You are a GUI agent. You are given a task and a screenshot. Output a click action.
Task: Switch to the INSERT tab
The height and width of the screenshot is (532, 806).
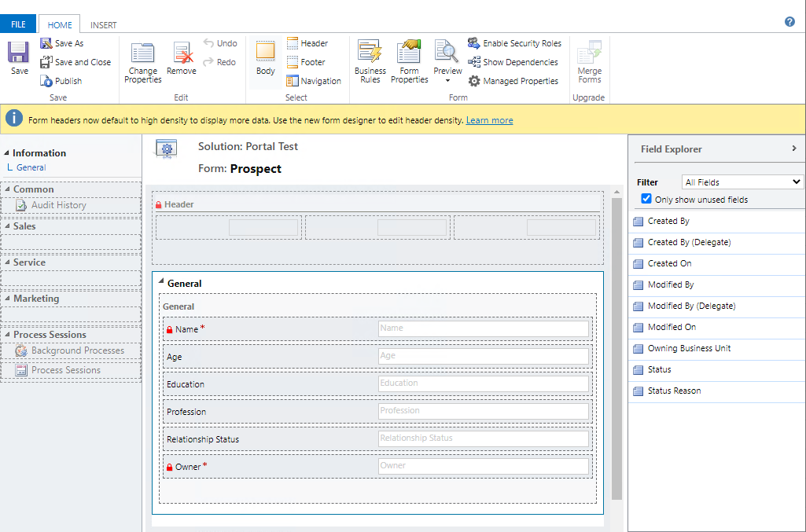(103, 24)
